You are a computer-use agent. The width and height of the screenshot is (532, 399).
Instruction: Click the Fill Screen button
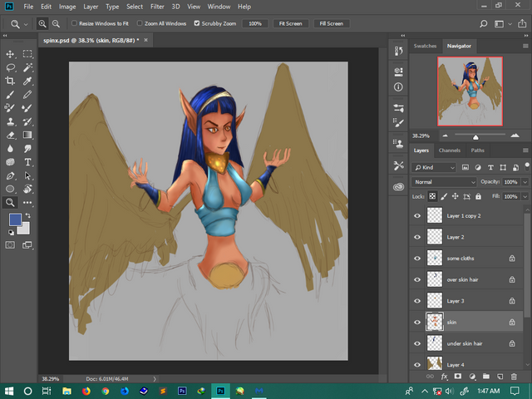[x=332, y=23]
